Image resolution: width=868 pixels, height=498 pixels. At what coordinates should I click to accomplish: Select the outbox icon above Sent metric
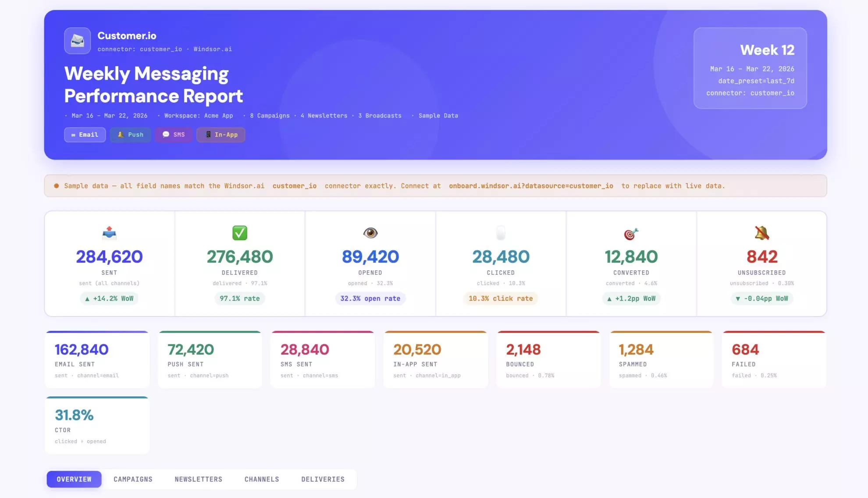[109, 234]
